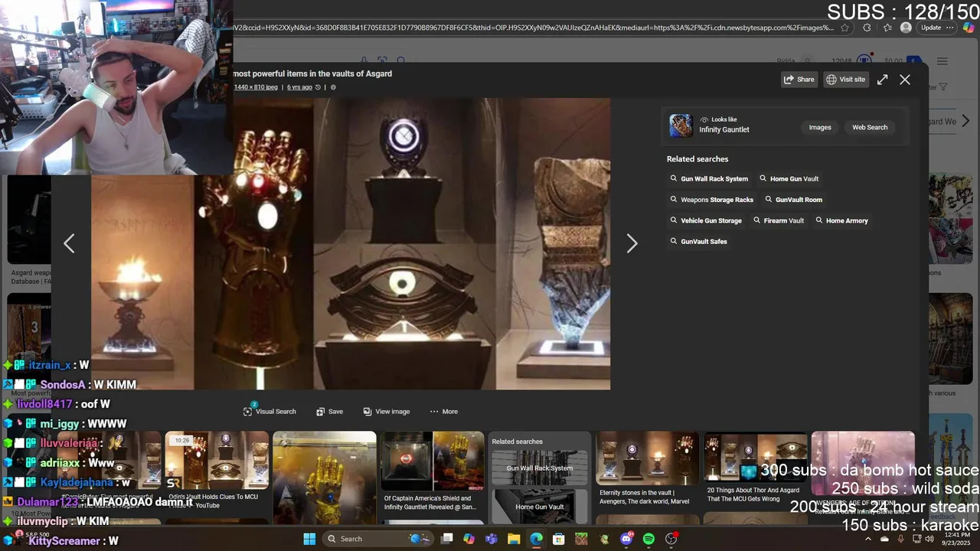Click View image below the picture
This screenshot has height=551, width=980.
point(387,411)
